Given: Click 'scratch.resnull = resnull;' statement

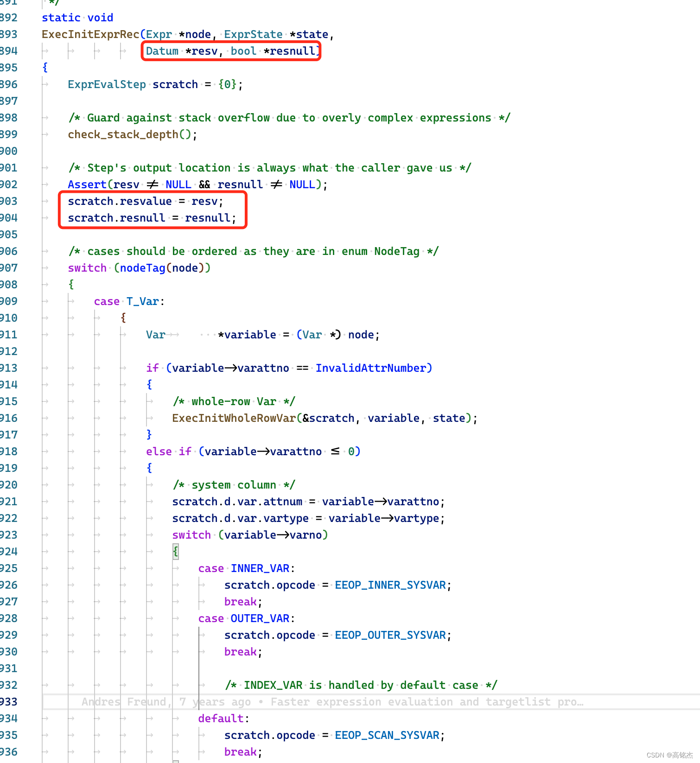Looking at the screenshot, I should point(152,218).
